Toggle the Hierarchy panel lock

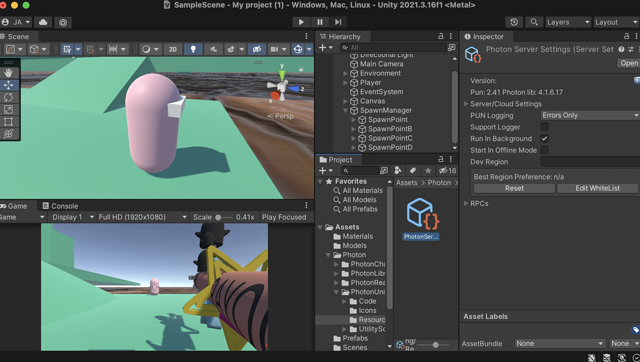[x=441, y=36]
